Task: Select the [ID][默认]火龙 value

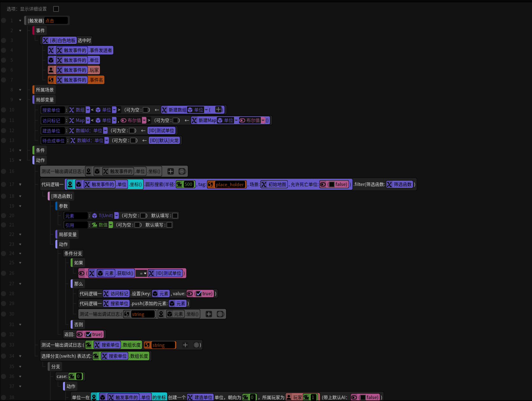Action: [164, 140]
